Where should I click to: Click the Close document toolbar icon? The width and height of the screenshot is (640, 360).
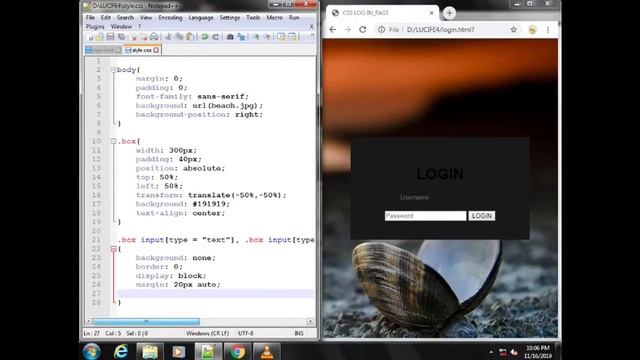(133, 37)
